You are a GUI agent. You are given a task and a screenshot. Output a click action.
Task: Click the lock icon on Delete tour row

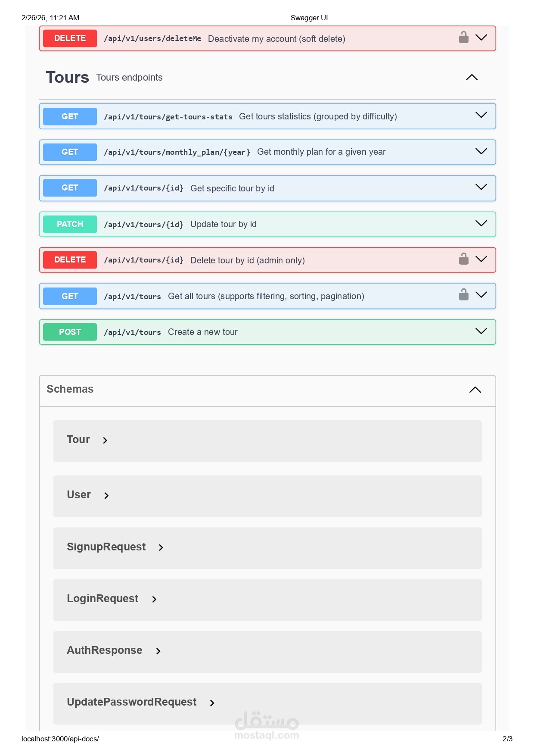pos(463,259)
